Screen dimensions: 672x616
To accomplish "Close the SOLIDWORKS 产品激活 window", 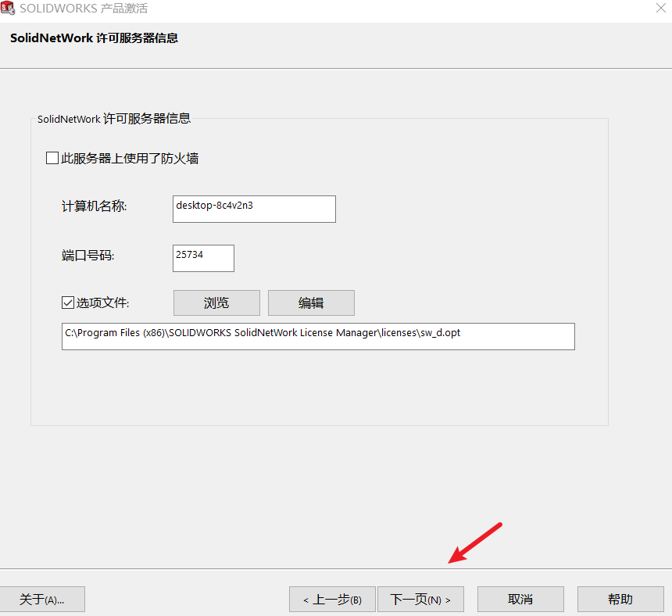I will tap(660, 9).
